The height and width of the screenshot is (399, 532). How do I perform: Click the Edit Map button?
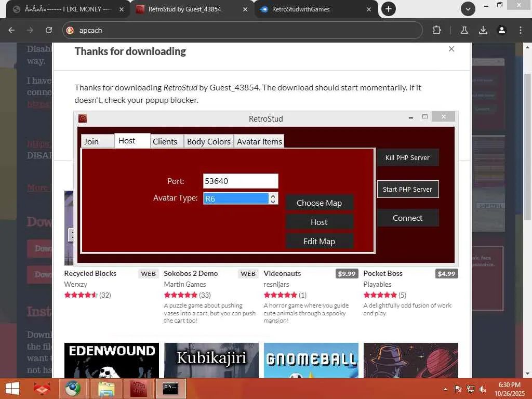(320, 241)
